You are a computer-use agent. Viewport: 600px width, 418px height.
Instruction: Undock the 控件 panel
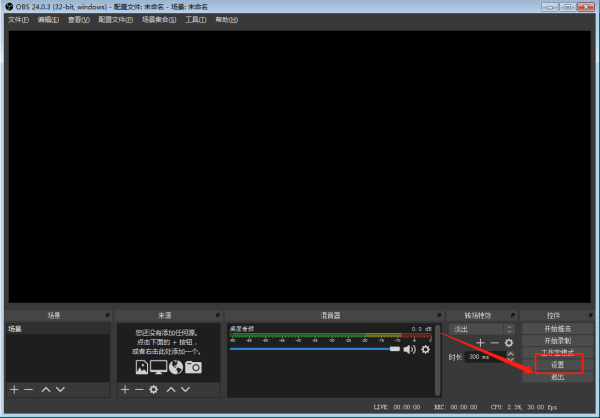590,315
